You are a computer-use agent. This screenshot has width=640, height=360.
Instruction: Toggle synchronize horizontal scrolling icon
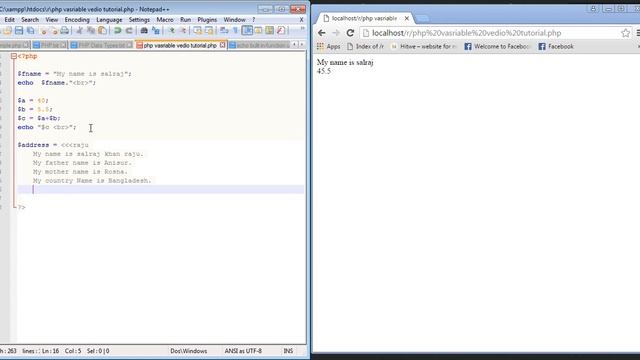click(x=209, y=31)
